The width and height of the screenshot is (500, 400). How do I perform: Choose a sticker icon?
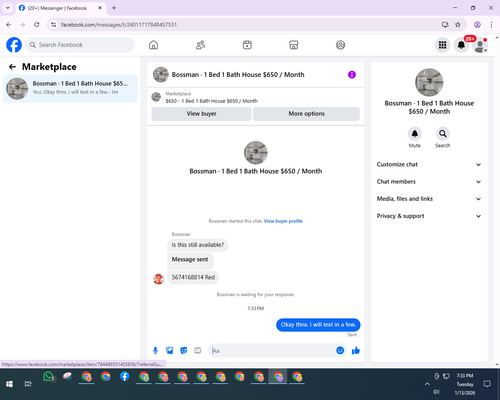click(x=184, y=350)
